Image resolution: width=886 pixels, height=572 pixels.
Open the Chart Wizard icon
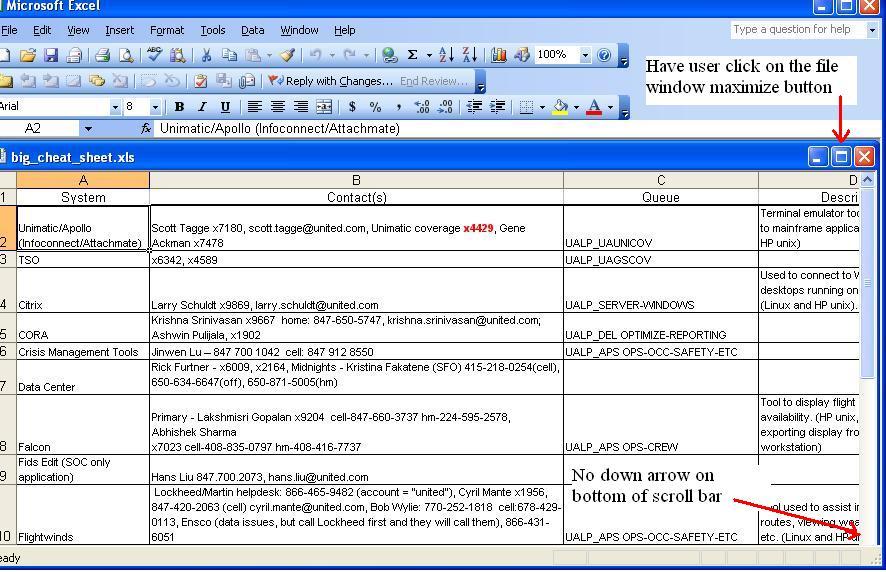coord(498,56)
